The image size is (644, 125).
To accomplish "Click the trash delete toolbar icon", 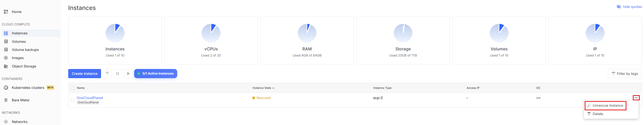I will point(107,74).
